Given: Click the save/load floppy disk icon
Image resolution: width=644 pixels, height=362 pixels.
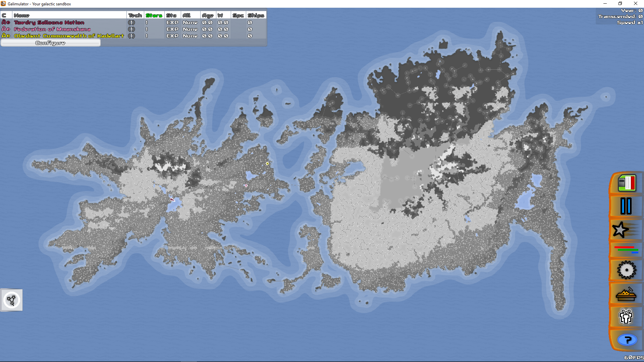Looking at the screenshot, I should click(626, 183).
